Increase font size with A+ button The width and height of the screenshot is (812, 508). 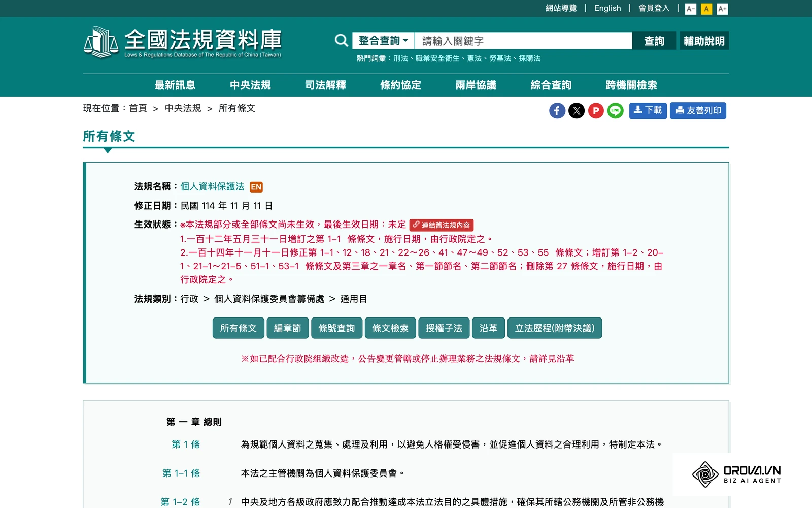click(x=722, y=9)
